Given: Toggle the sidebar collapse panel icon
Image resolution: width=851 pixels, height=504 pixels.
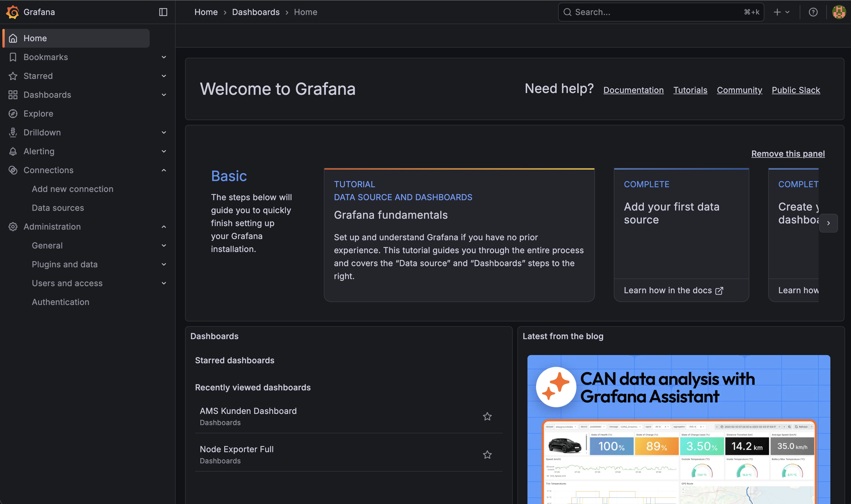Looking at the screenshot, I should pos(163,12).
